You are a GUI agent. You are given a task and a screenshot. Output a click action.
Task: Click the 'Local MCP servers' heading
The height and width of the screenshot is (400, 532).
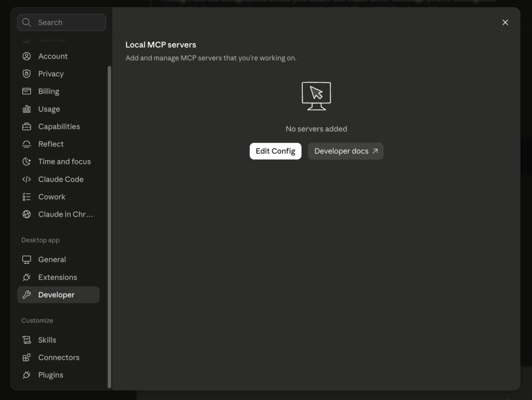[x=161, y=45]
